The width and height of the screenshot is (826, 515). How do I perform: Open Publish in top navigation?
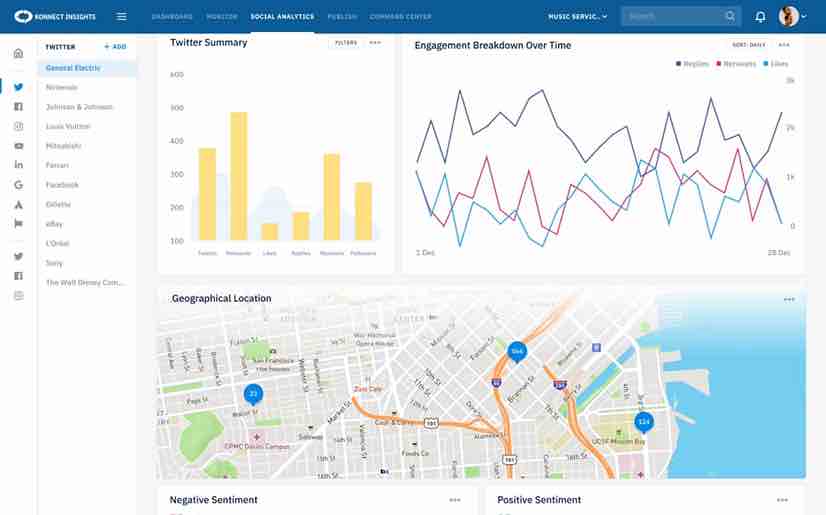342,17
